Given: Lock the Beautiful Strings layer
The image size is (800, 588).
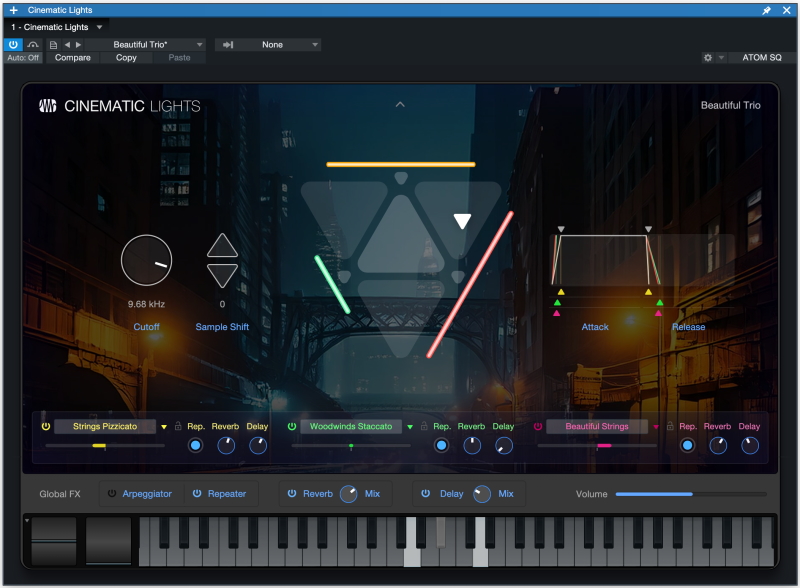Looking at the screenshot, I should [x=670, y=426].
